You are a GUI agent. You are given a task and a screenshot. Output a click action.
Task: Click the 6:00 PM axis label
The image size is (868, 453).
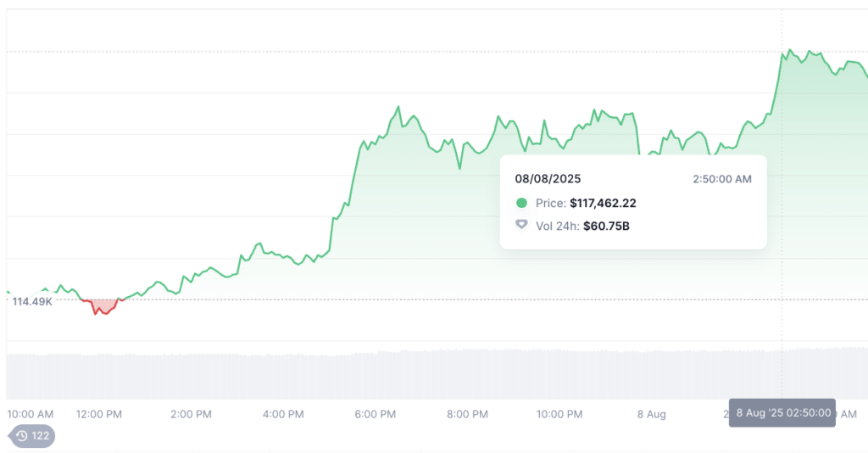click(376, 414)
